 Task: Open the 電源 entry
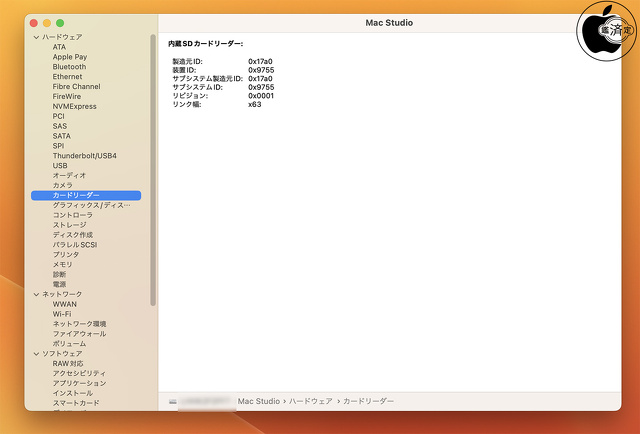pyautogui.click(x=59, y=284)
